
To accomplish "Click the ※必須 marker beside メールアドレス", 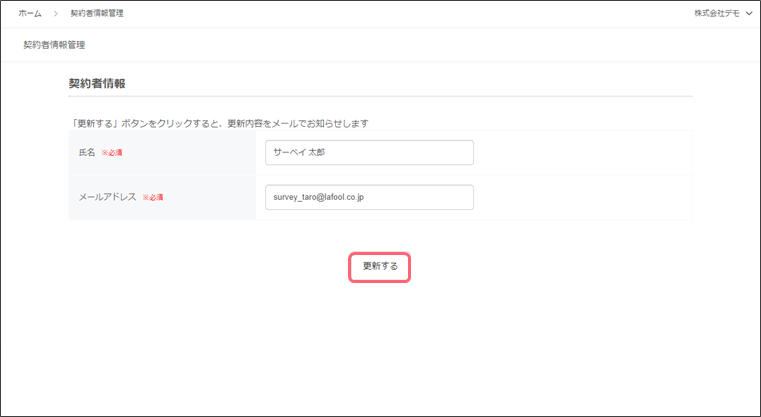I will point(153,198).
